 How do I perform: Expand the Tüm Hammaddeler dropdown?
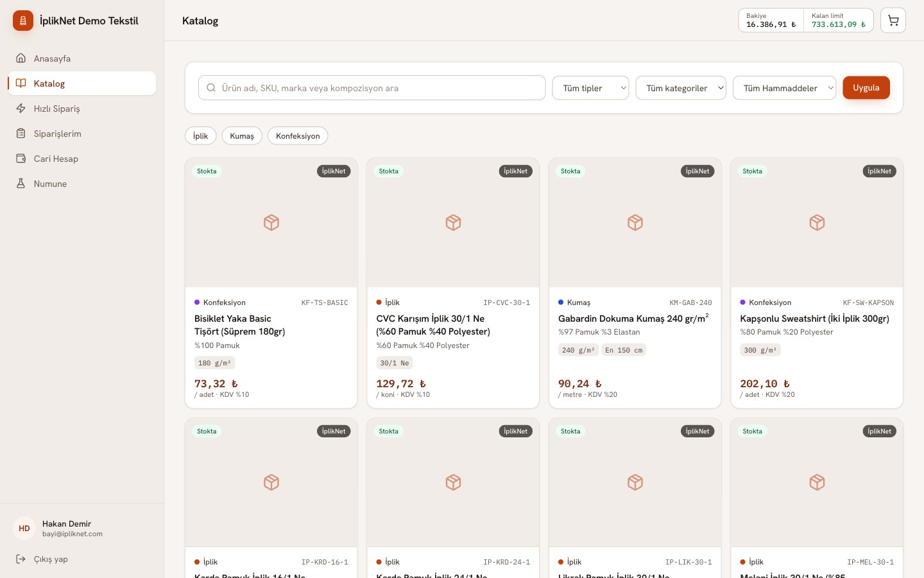(x=784, y=88)
